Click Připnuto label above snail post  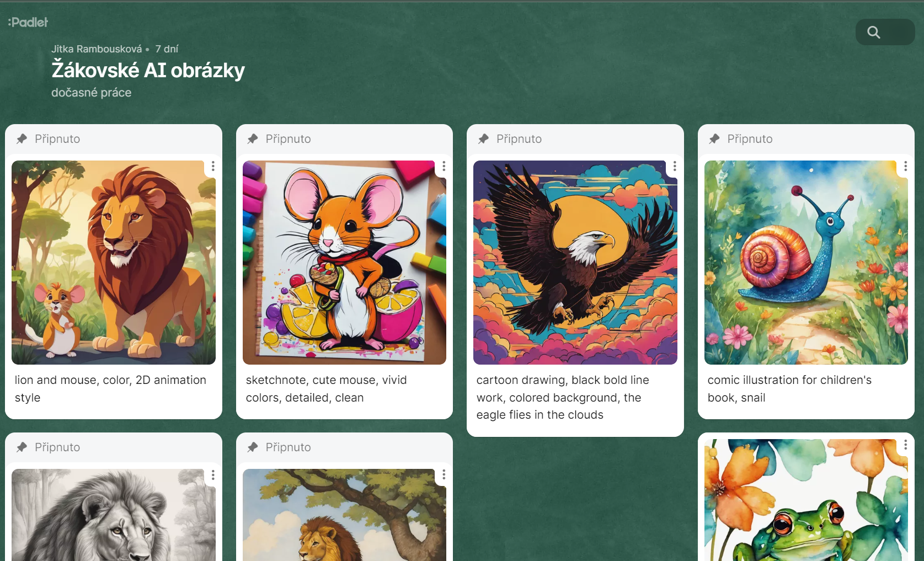point(750,139)
